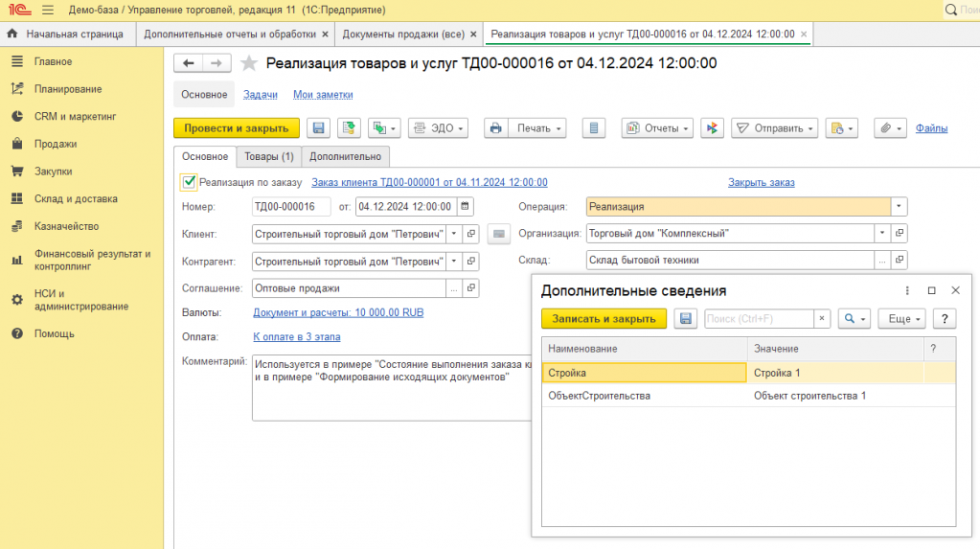Viewport: 980px width, 549px height.
Task: Open Закупки section in sidebar
Action: (53, 172)
